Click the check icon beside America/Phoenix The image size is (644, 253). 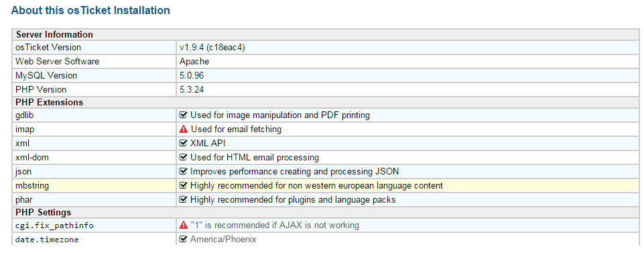184,239
